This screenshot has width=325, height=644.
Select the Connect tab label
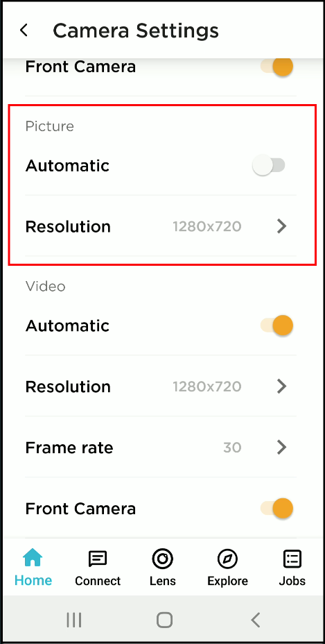[98, 581]
